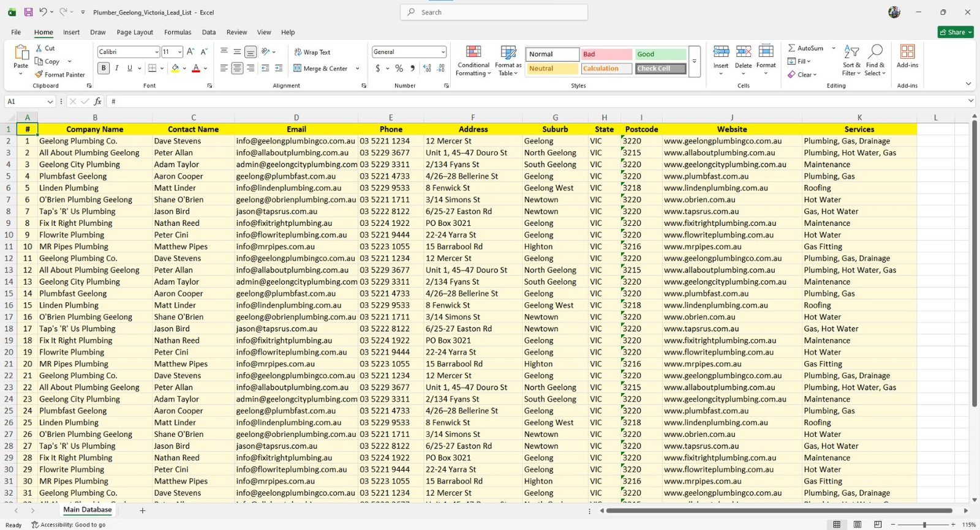Click the Insert cells icon

pyautogui.click(x=721, y=52)
